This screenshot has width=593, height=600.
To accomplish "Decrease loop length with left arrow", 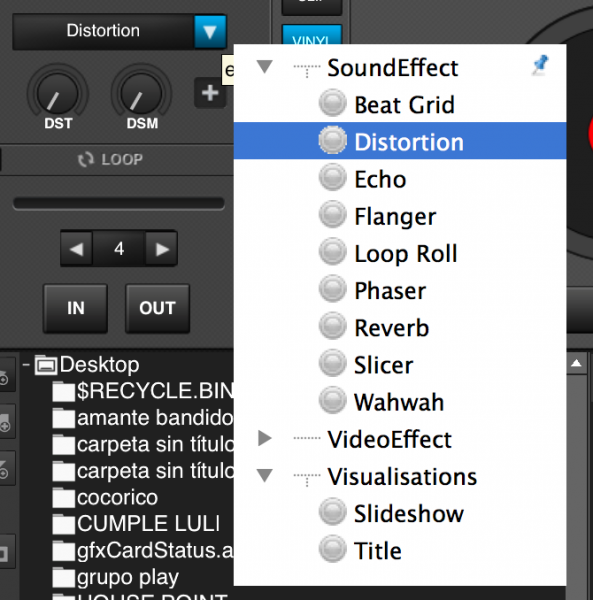I will pos(77,249).
